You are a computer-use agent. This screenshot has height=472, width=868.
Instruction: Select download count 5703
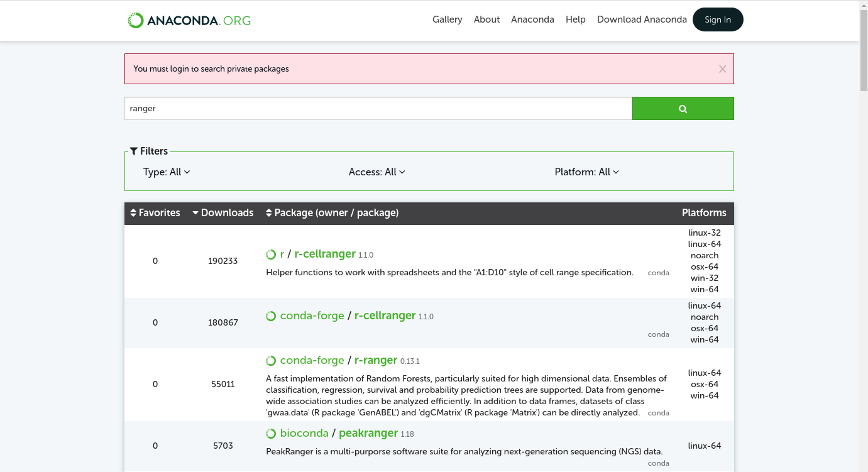point(223,446)
